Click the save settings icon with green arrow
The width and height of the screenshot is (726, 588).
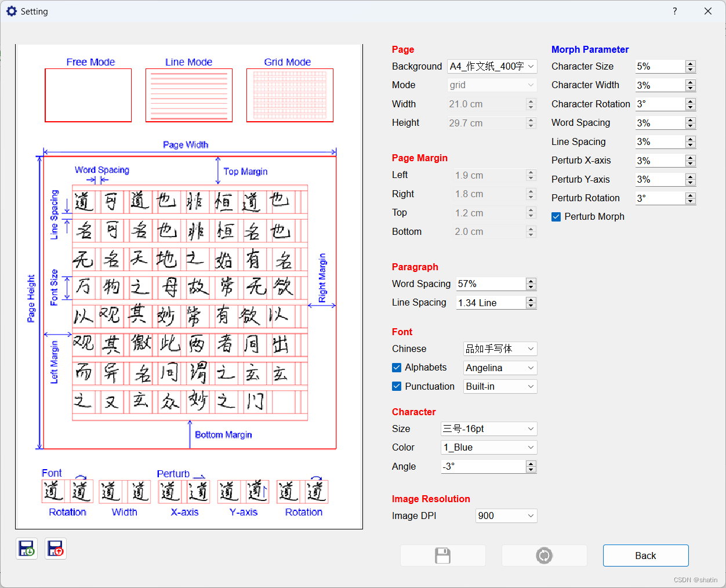click(27, 548)
